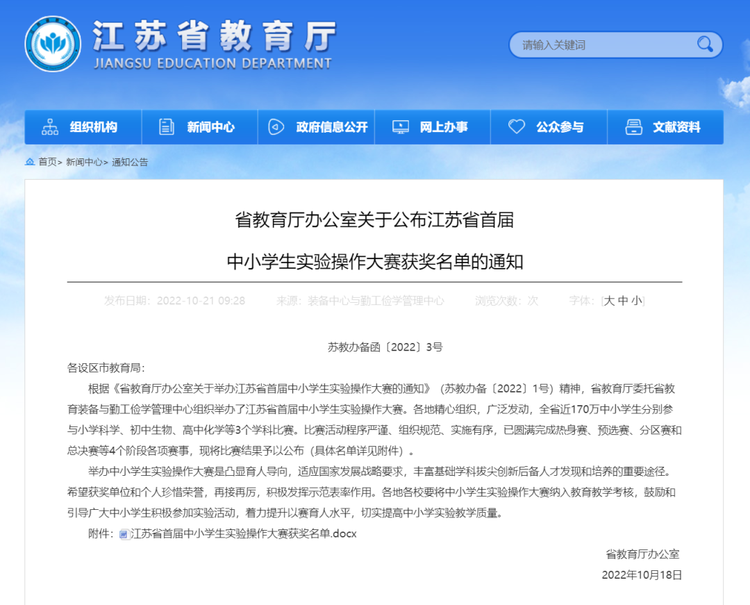Click the document icon beside 新闻中心
The width and height of the screenshot is (750, 605).
coord(166,127)
